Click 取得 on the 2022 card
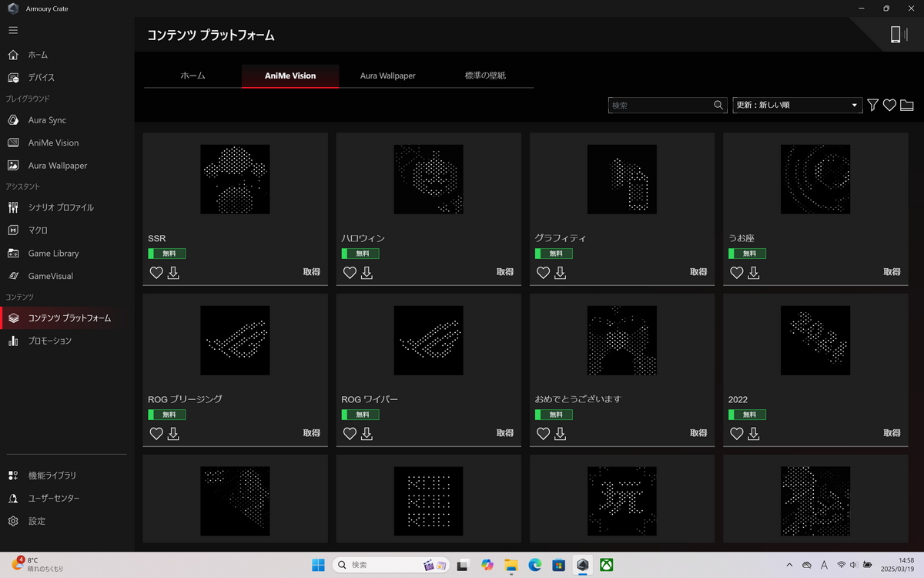 click(892, 433)
